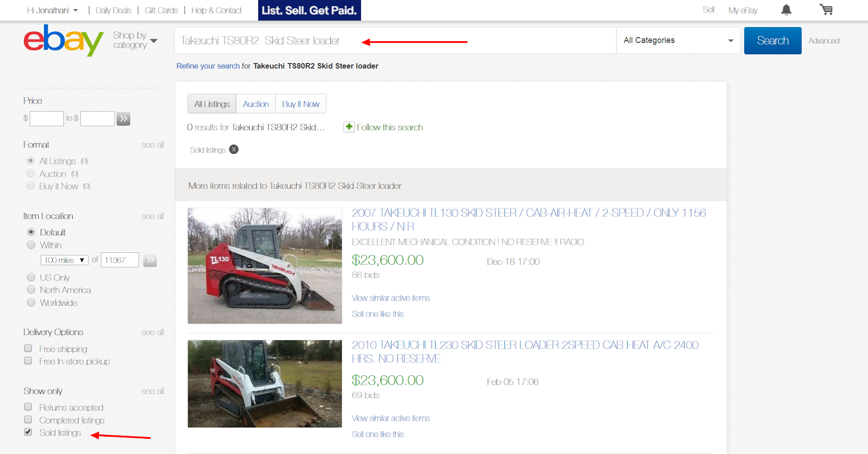Click the minimum price field
Image resolution: width=868 pixels, height=454 pixels.
pos(47,119)
